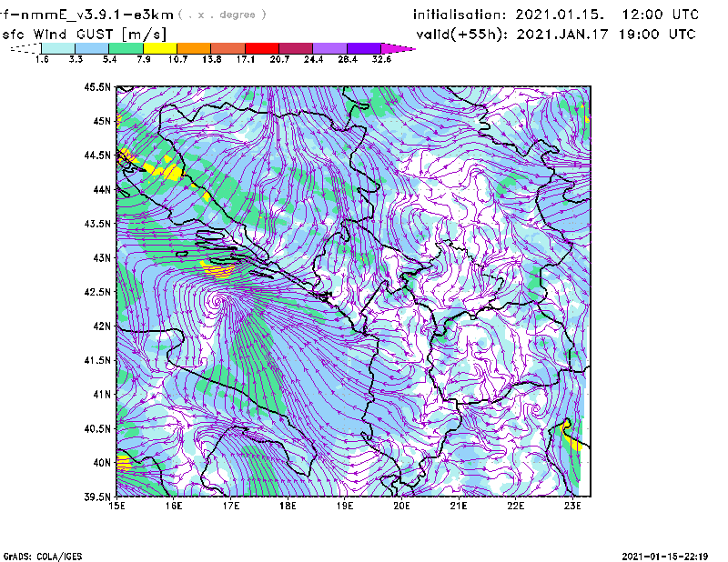Click the 43N latitude label
Viewport: 728px width, 562px height.
[102, 257]
